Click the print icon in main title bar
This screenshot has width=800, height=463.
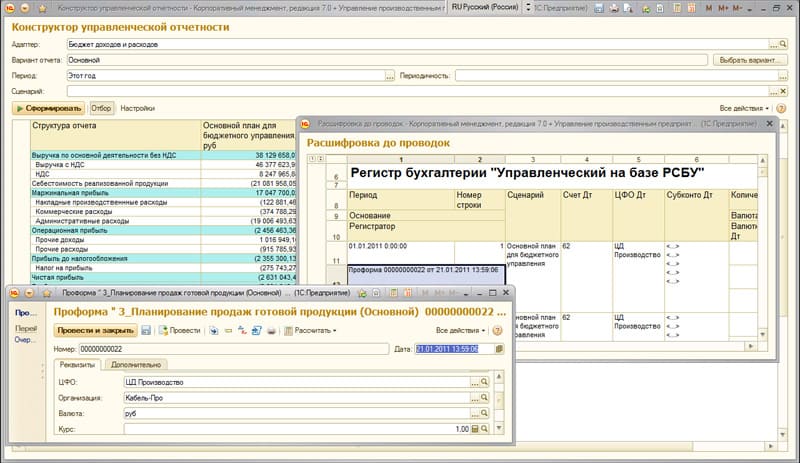(614, 8)
